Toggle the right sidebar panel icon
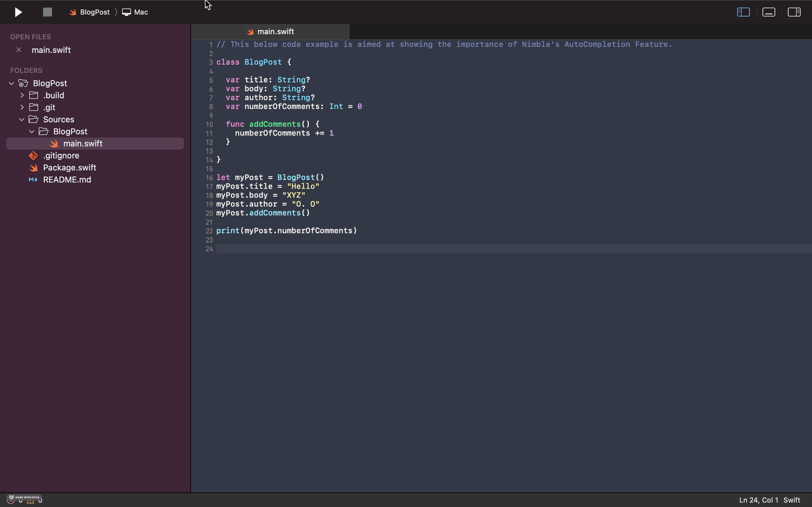 [x=794, y=12]
